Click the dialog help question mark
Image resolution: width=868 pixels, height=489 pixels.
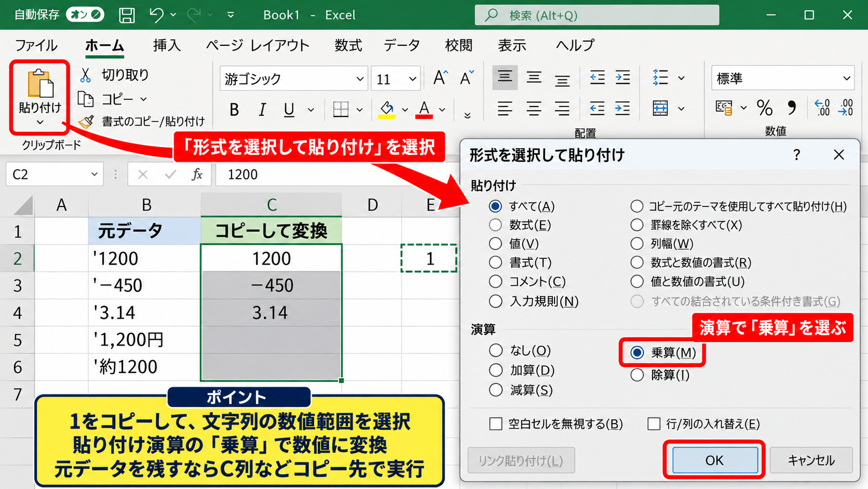coord(797,155)
